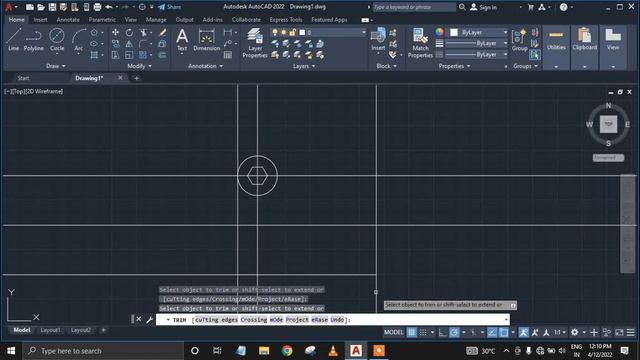The width and height of the screenshot is (640, 360).
Task: Open the Parametric ribbon tab
Action: (102, 20)
